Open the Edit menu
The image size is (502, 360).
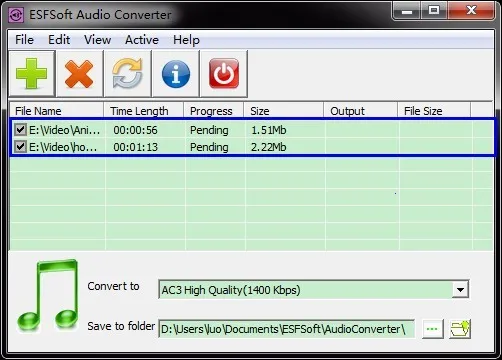tap(59, 40)
